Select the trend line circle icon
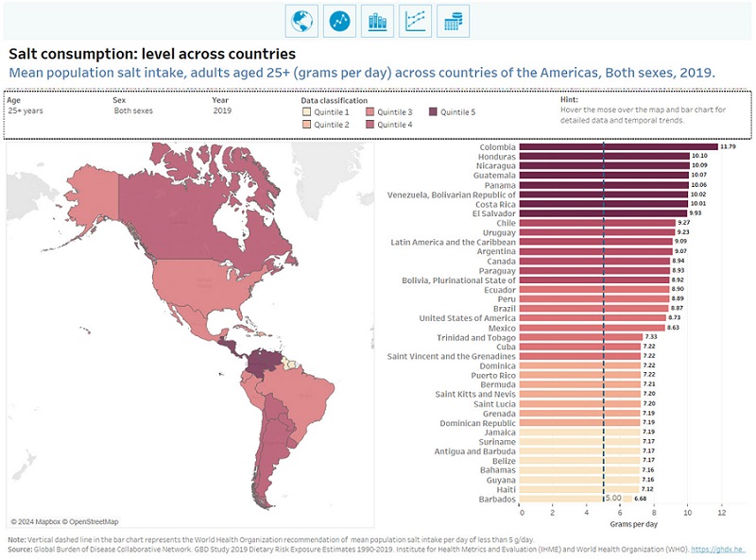The image size is (756, 560). pos(339,21)
